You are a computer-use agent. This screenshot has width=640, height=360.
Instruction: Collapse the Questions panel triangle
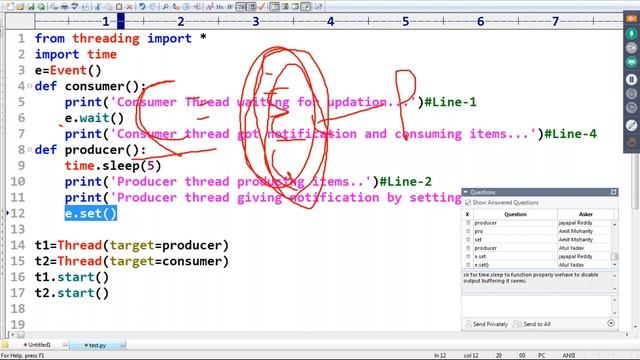coord(466,192)
